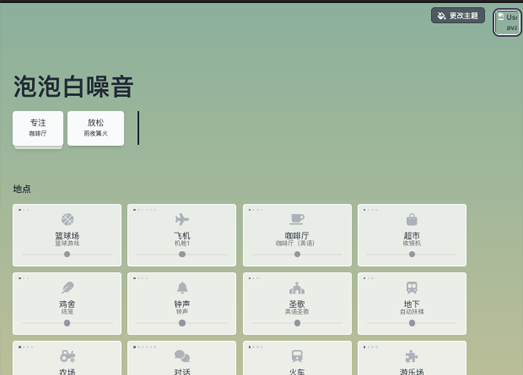Open the user avatar at top right
Screen dimensions: 523x375
pos(507,22)
